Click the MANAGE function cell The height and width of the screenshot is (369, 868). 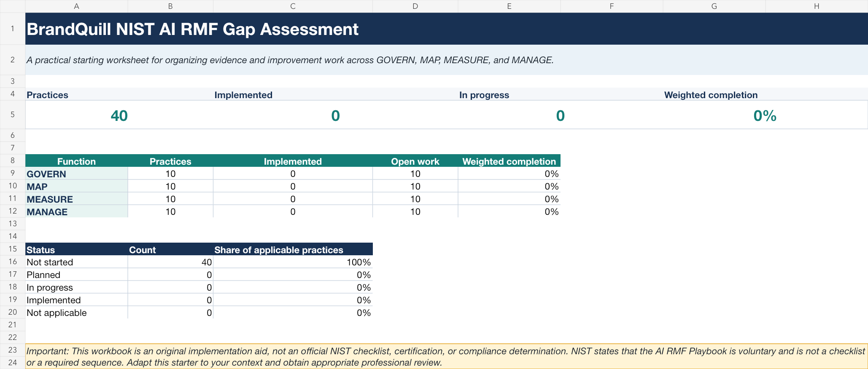click(x=76, y=211)
